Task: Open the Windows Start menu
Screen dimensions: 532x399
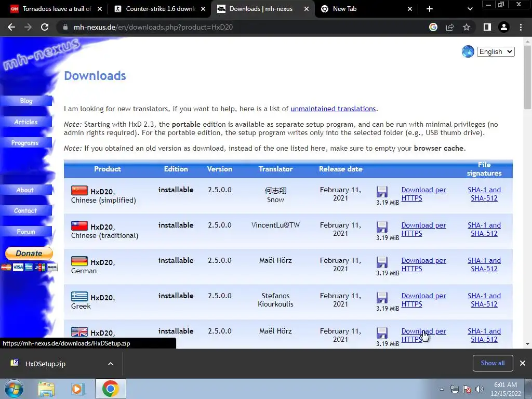Action: (14, 389)
